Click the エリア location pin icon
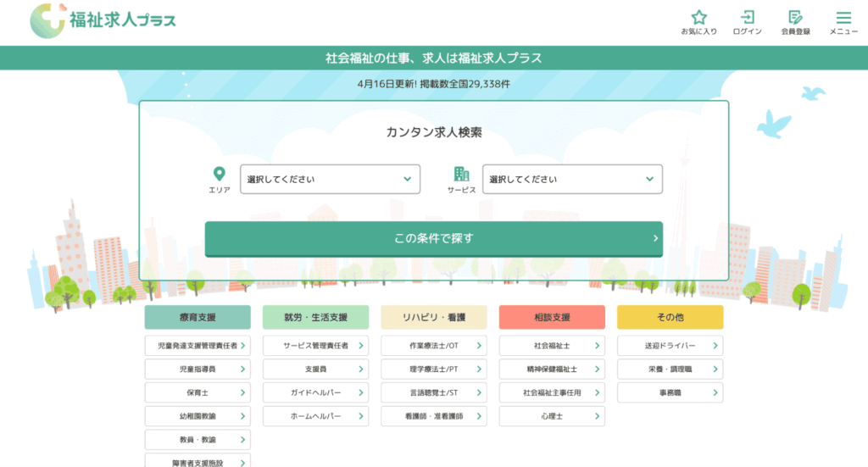The image size is (868, 467). tap(220, 174)
